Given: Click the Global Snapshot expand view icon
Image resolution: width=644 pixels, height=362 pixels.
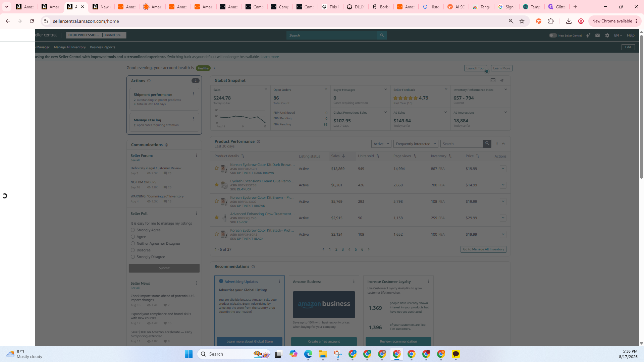Looking at the screenshot, I should pyautogui.click(x=493, y=80).
